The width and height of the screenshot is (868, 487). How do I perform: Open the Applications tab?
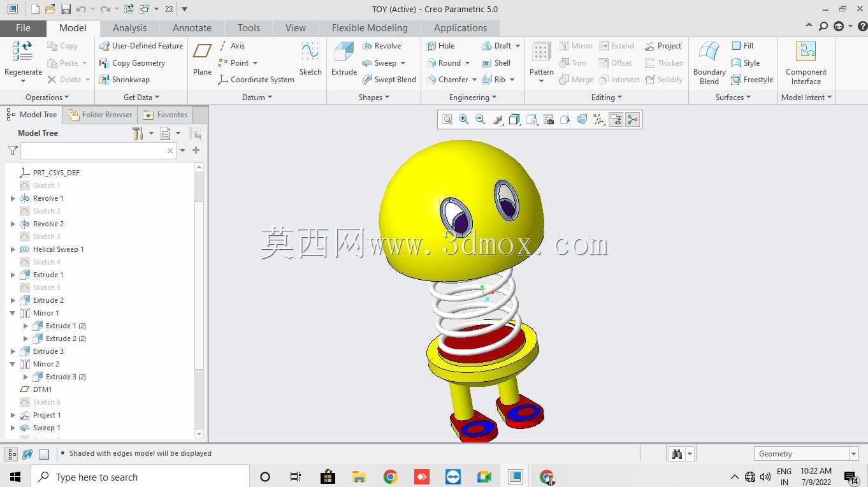[x=460, y=28]
